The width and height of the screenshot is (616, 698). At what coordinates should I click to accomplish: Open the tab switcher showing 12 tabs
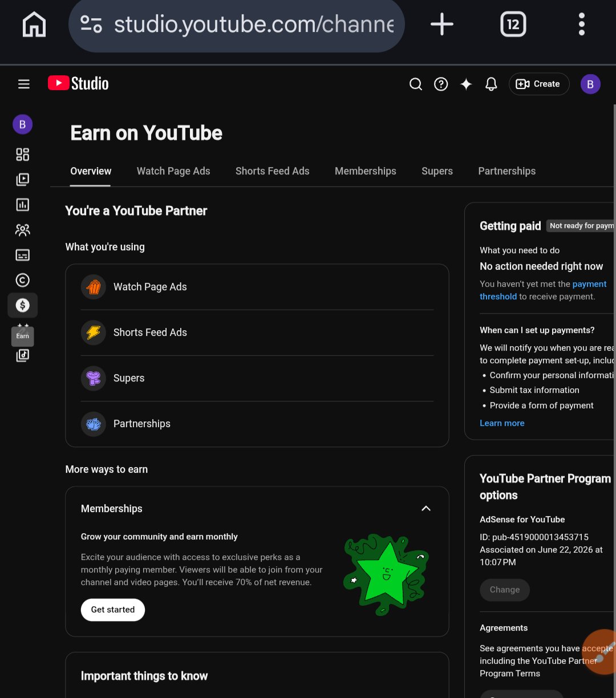[x=513, y=25]
